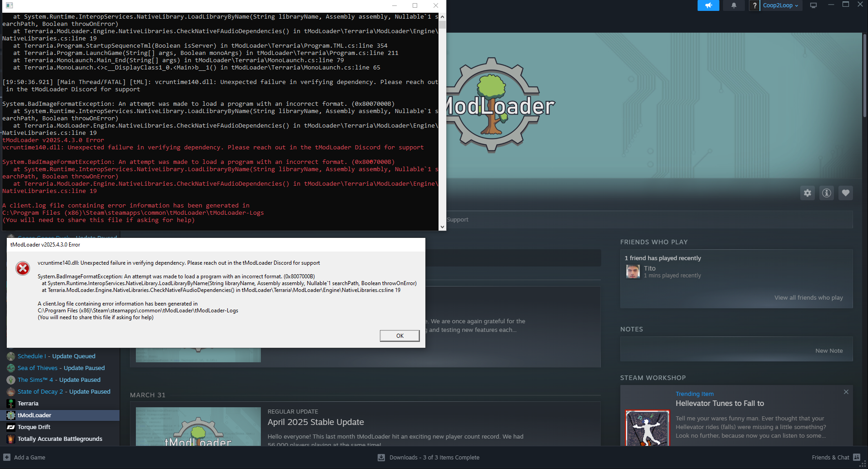Open the Steam notifications bell
The height and width of the screenshot is (469, 868).
point(733,5)
